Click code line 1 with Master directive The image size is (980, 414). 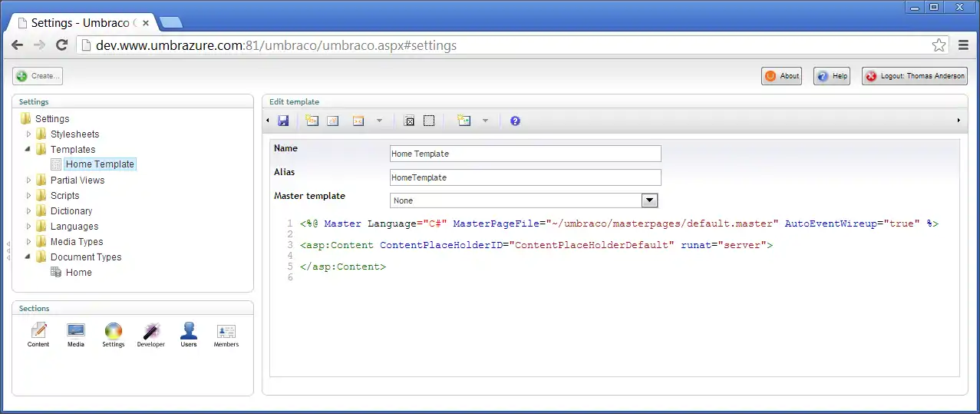tap(619, 224)
